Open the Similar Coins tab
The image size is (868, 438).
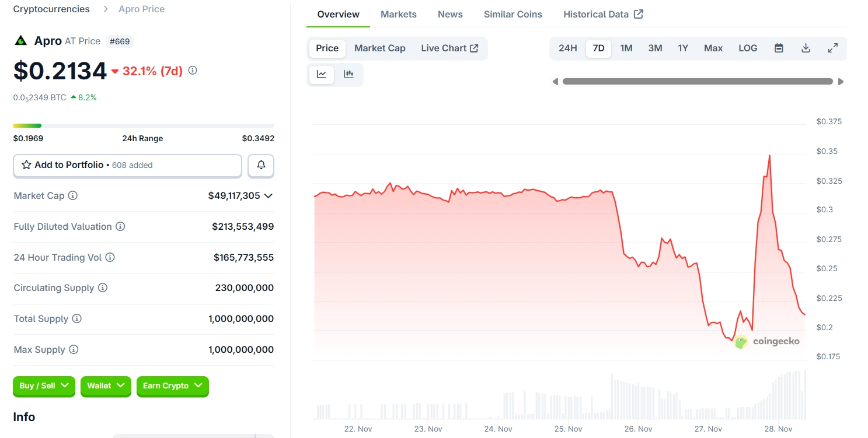[x=513, y=15]
